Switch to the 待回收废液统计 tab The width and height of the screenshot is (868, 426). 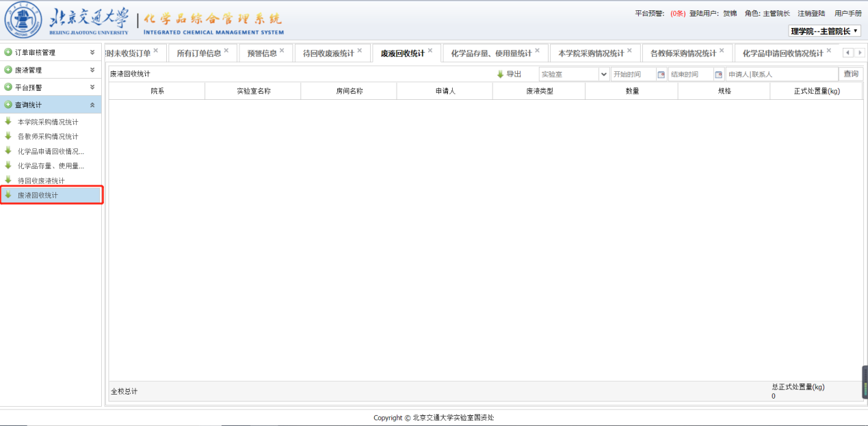click(328, 53)
